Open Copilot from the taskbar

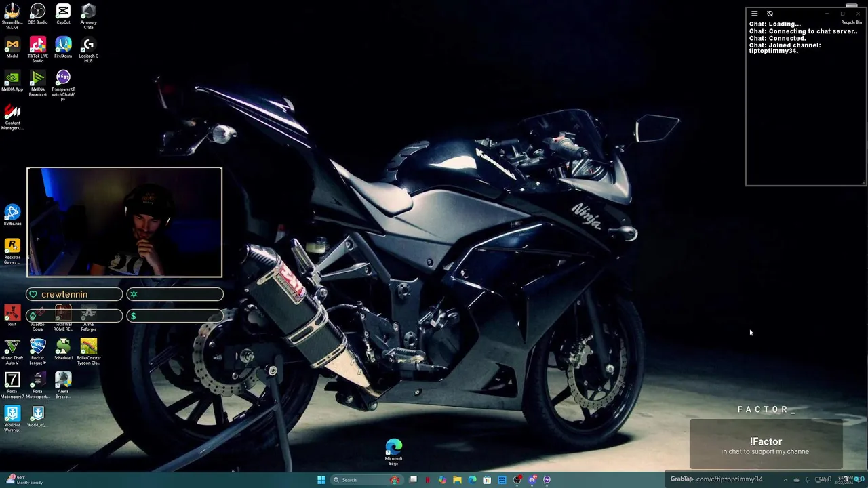tap(442, 480)
